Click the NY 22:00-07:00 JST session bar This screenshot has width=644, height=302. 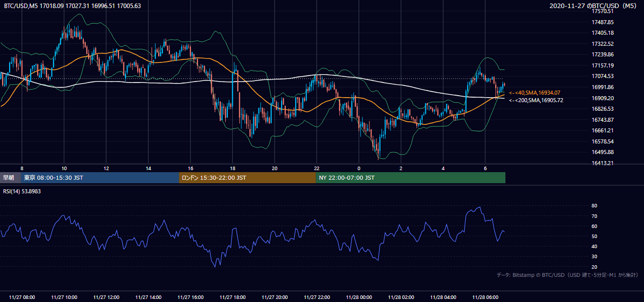[x=411, y=178]
